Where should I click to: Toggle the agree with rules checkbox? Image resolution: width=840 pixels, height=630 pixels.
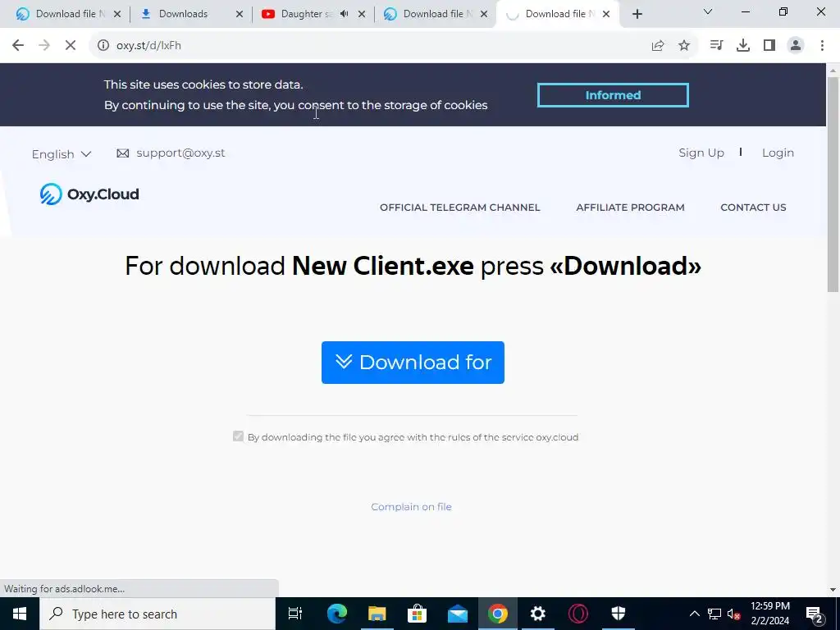click(238, 436)
